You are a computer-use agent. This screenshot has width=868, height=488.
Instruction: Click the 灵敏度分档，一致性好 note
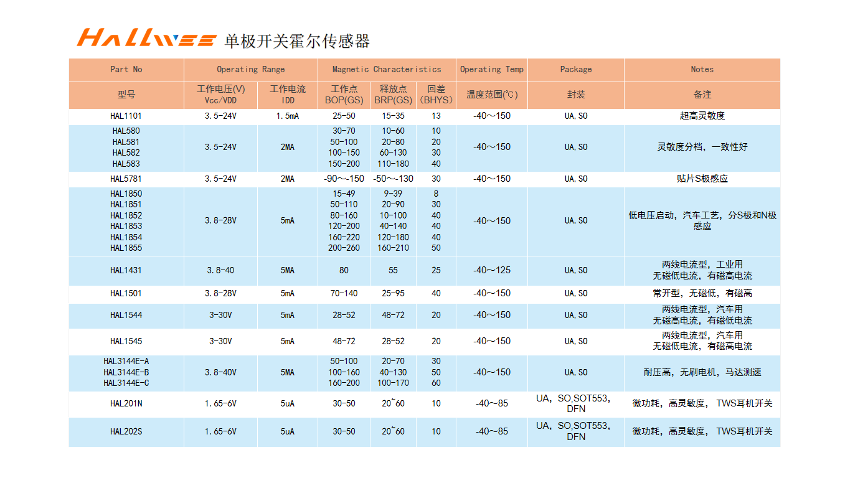click(702, 148)
